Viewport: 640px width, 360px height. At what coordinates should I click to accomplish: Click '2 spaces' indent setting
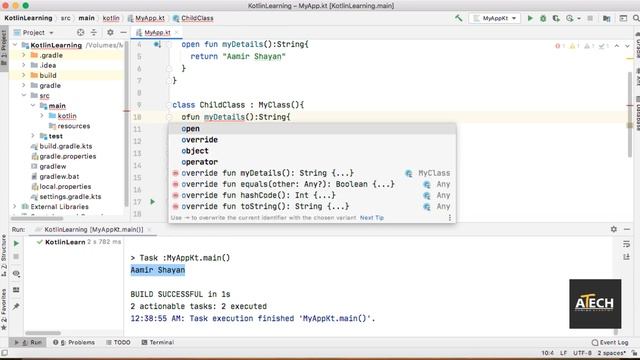(x=611, y=353)
